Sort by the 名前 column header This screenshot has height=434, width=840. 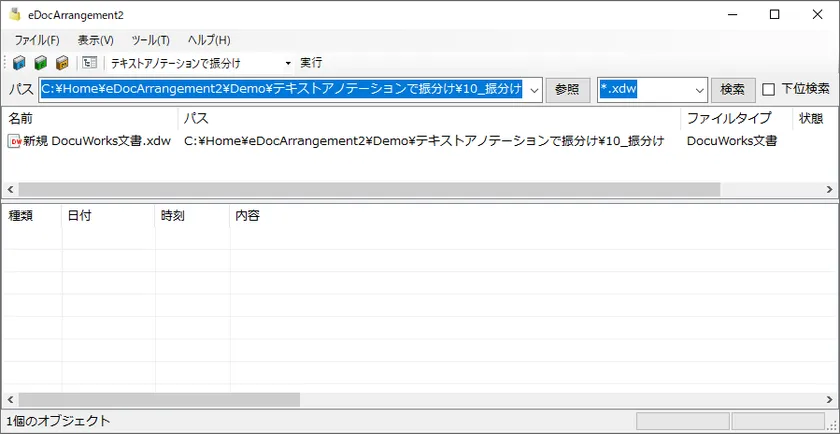[x=90, y=118]
